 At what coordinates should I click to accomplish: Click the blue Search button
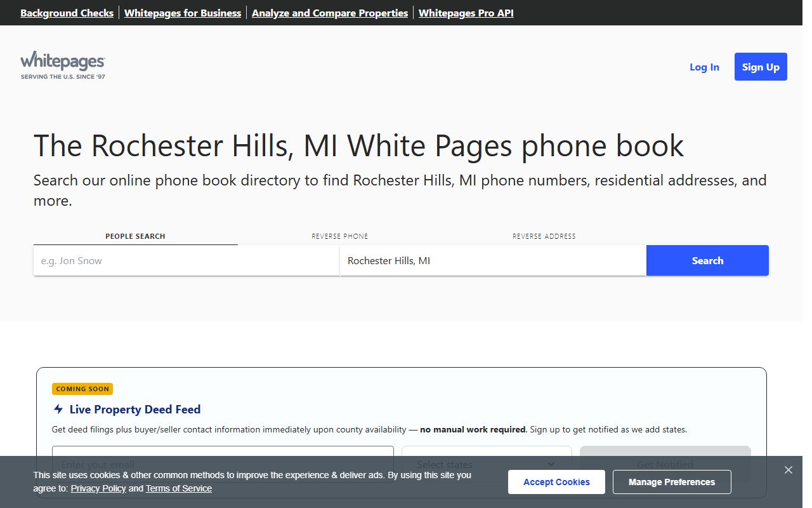707,260
